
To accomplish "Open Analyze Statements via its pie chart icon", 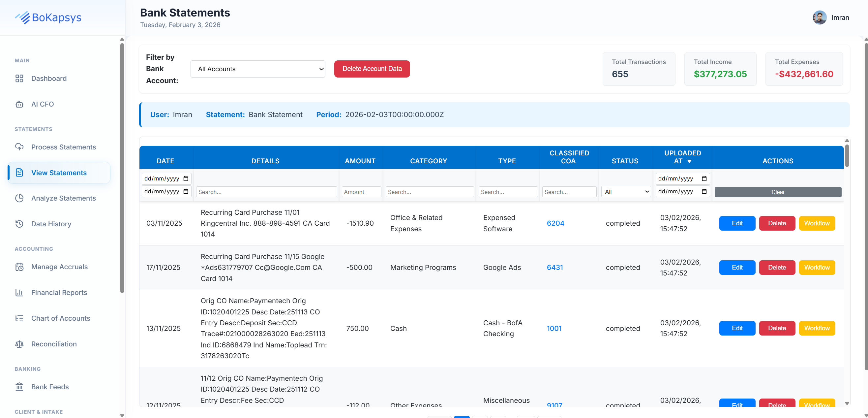I will 19,198.
